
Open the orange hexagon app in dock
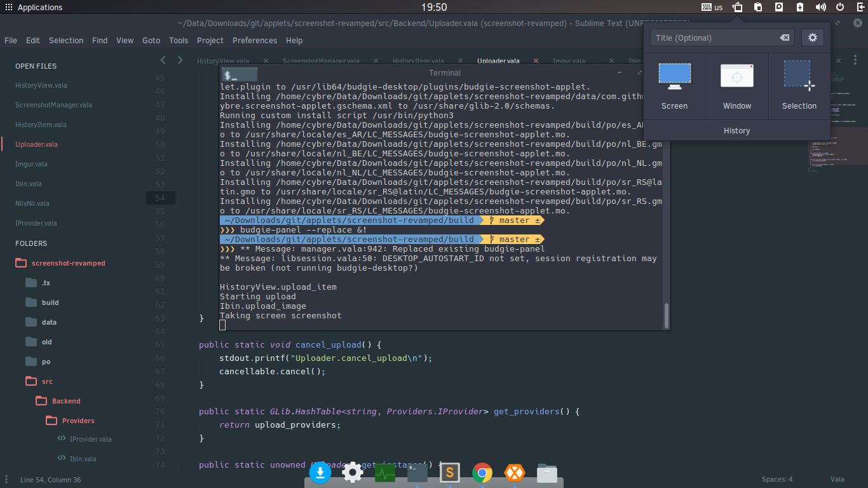coord(515,472)
